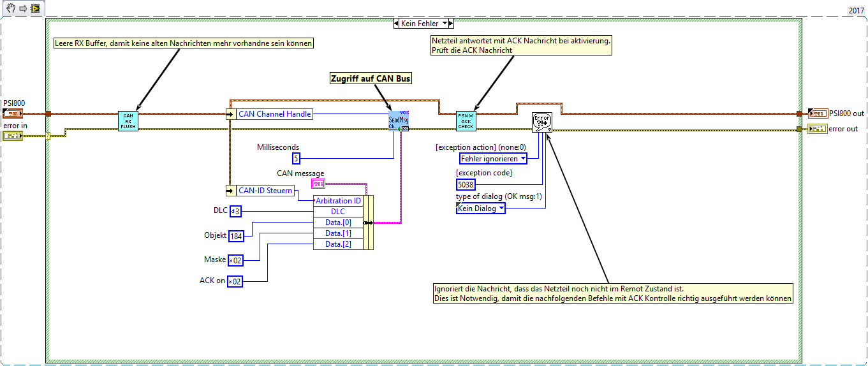Click the 5038 exception code constant

point(467,184)
